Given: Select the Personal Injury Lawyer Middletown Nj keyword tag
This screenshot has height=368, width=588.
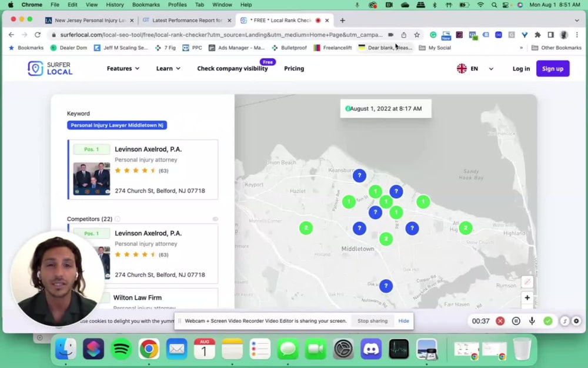Looking at the screenshot, I should [x=117, y=125].
